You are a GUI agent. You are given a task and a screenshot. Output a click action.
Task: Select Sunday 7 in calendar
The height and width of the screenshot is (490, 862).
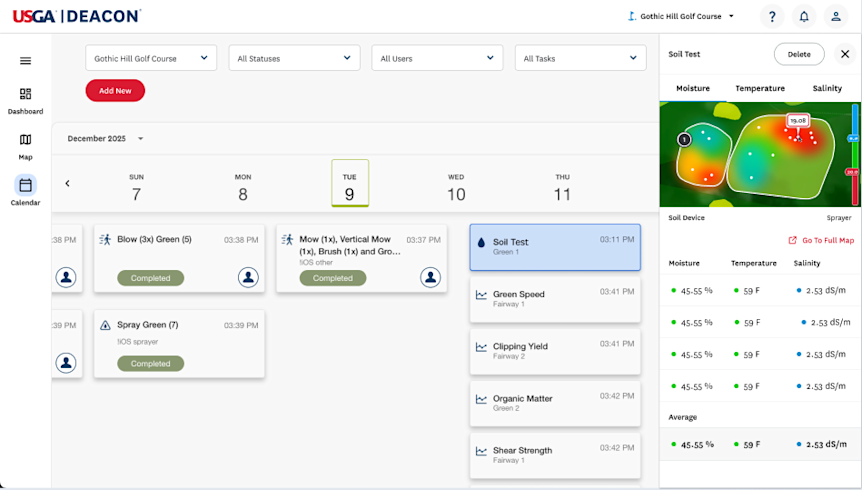pyautogui.click(x=136, y=188)
